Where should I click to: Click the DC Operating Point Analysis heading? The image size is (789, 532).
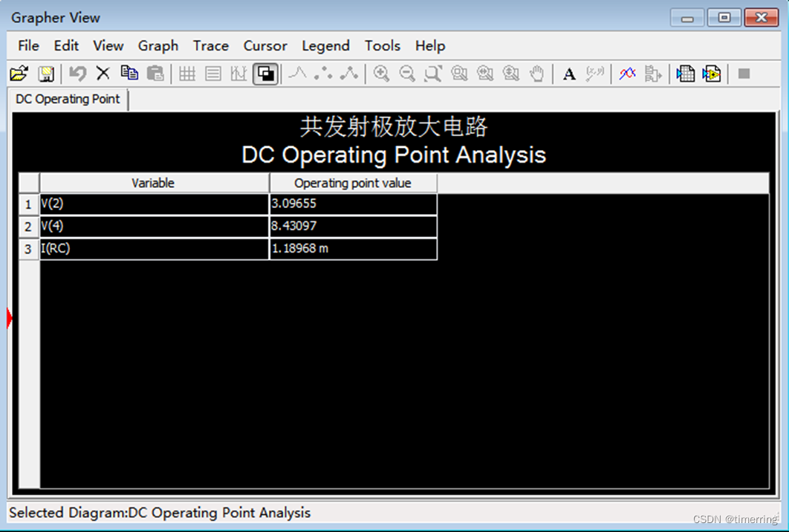(394, 155)
